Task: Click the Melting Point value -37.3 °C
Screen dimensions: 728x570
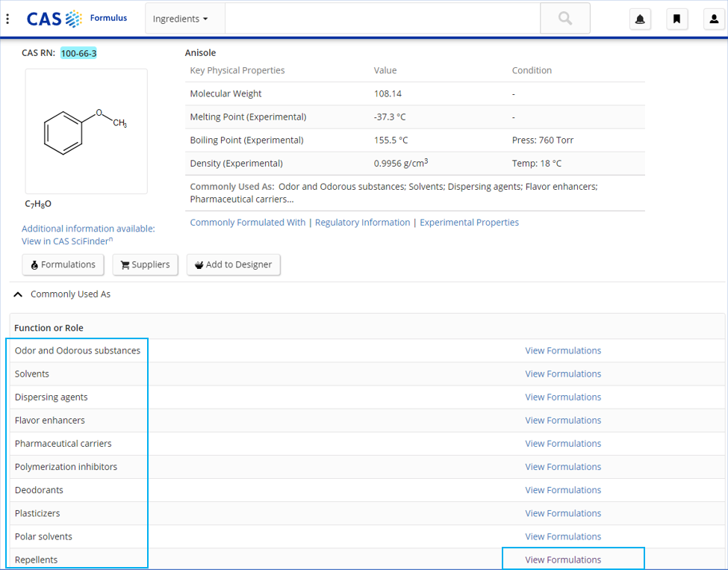Action: (390, 117)
